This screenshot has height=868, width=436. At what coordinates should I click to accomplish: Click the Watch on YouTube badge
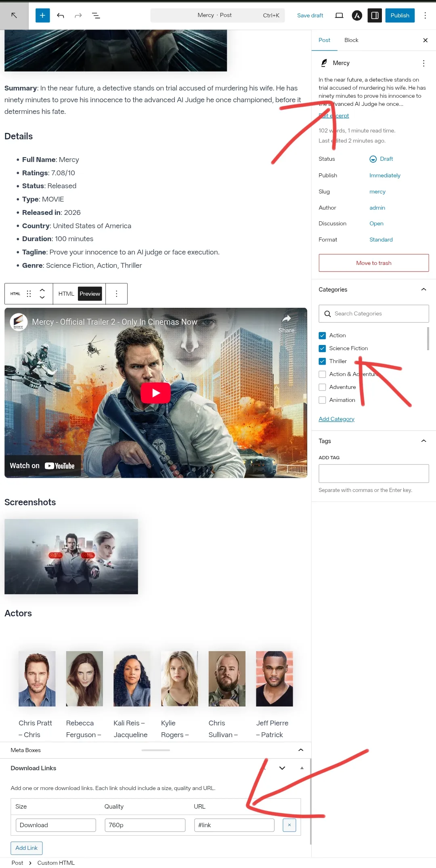(x=42, y=466)
